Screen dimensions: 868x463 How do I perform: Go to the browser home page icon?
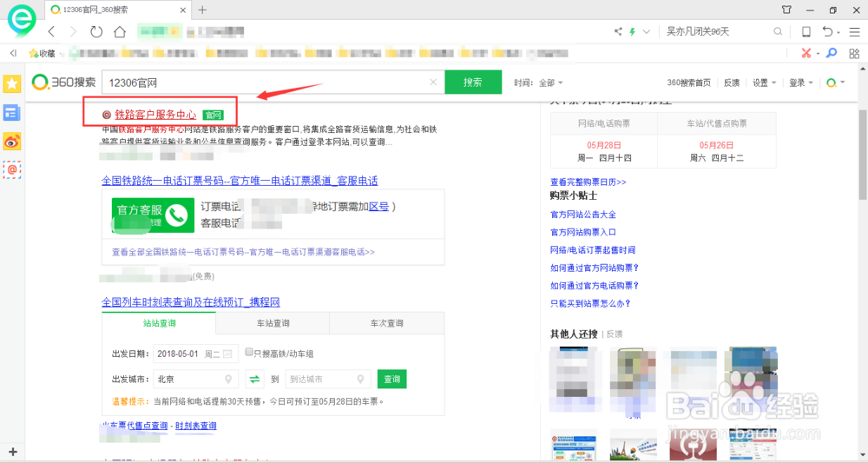coord(120,31)
